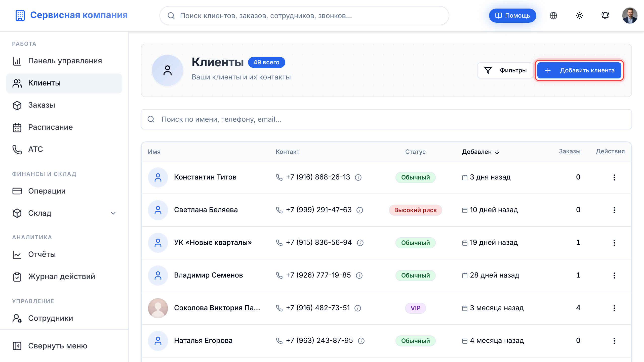The height and width of the screenshot is (362, 644).
Task: Open the АТС telephony section
Action: point(64,149)
